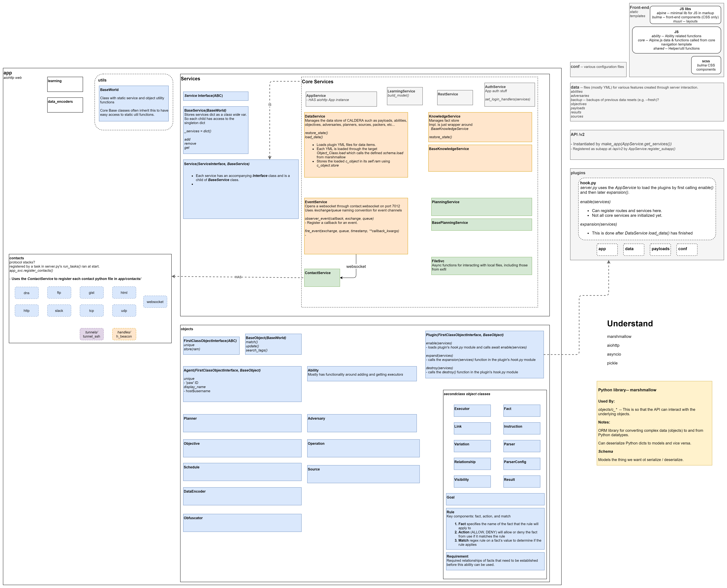Click the tunnels/tunnel_ssh purple node
This screenshot has height=588, width=727.
pos(91,334)
